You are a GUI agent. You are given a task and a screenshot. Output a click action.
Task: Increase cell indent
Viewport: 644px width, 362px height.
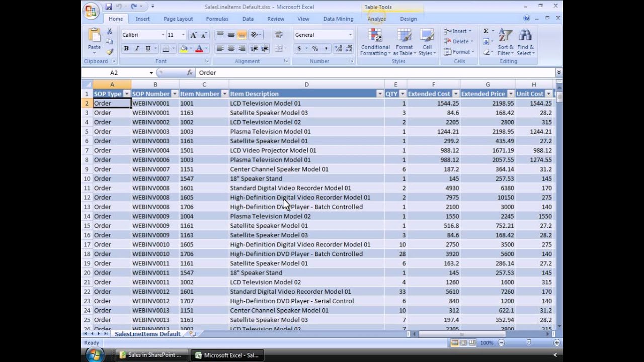tap(265, 49)
